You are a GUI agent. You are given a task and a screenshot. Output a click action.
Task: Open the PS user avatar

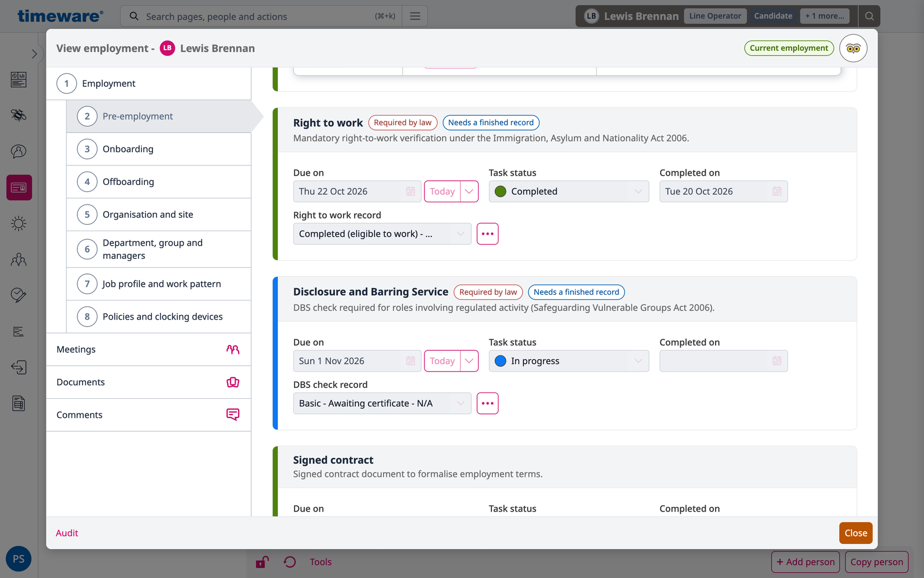(18, 559)
